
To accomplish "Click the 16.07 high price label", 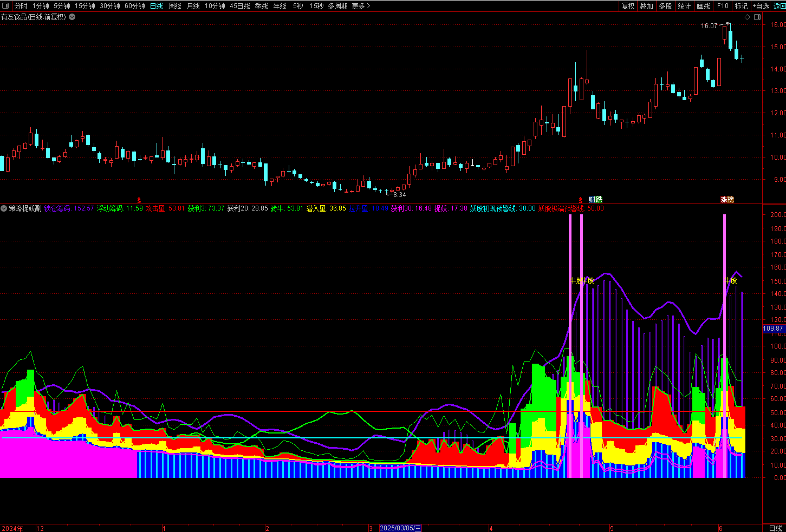I will pyautogui.click(x=709, y=25).
